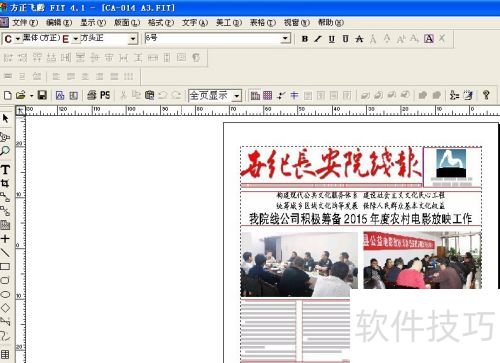Select the crop image tool
This screenshot has height=363, width=500.
[5, 183]
